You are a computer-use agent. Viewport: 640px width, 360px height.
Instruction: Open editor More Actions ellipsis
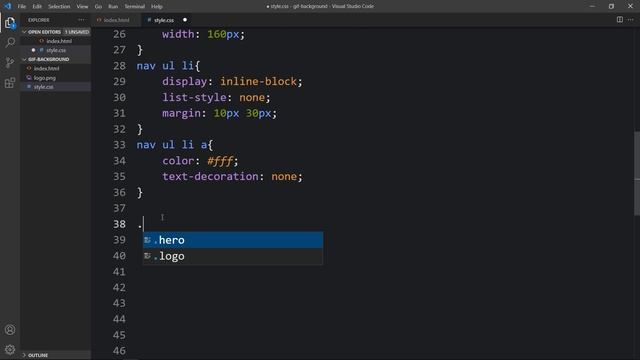click(631, 20)
